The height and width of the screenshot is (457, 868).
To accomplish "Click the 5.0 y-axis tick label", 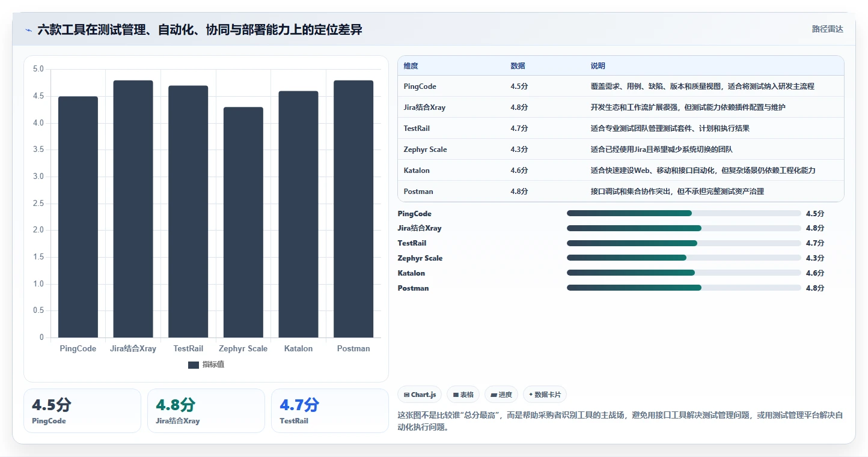I will pos(38,69).
